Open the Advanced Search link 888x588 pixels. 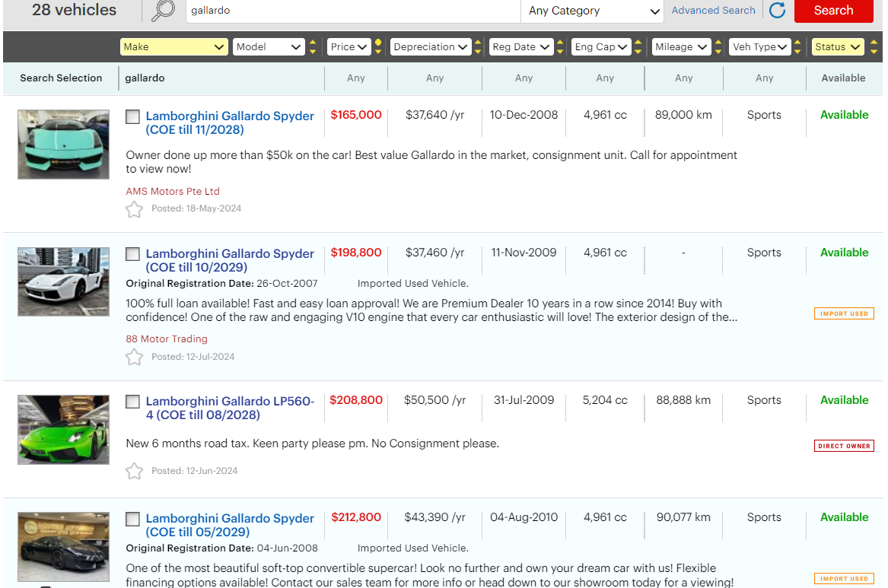click(x=713, y=11)
